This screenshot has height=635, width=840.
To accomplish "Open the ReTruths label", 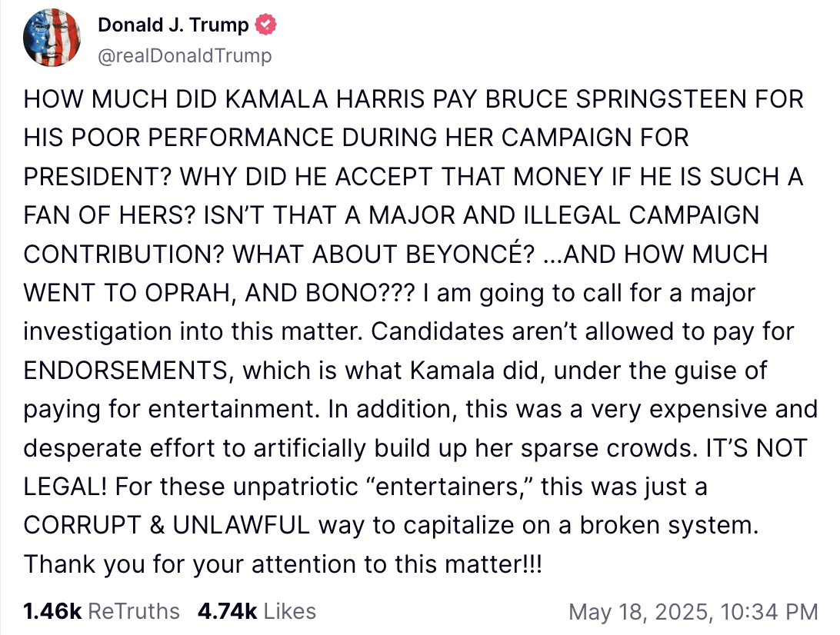I will point(133,611).
